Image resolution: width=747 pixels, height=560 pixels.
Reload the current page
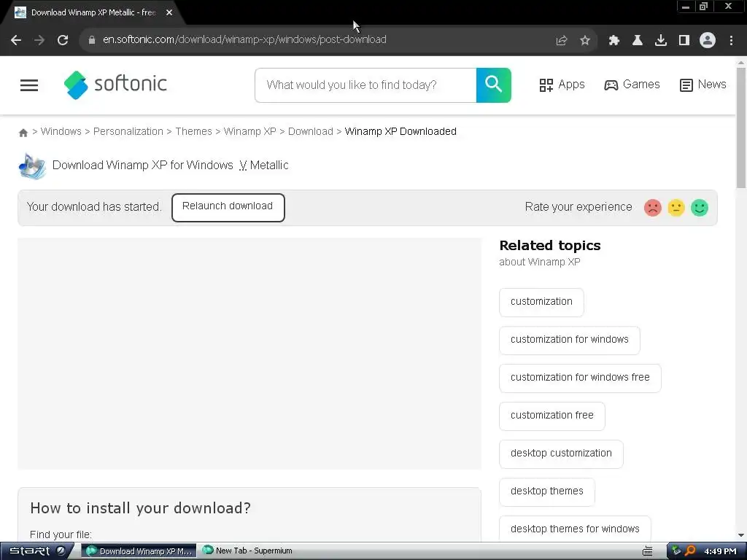pos(63,40)
